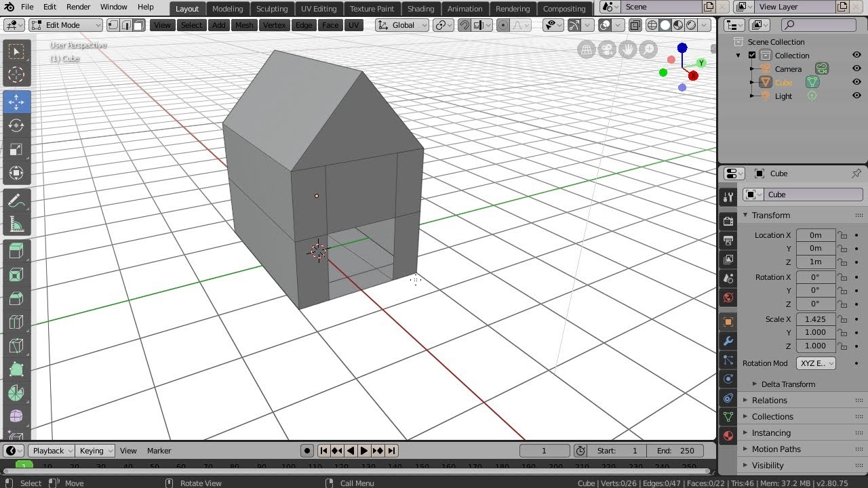
Task: Open timeline Playback menu
Action: [x=52, y=451]
